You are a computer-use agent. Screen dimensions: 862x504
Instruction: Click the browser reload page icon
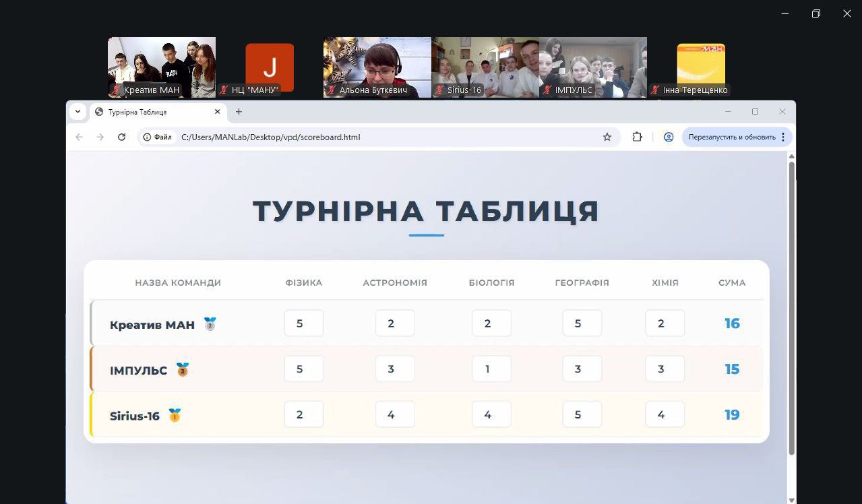121,137
